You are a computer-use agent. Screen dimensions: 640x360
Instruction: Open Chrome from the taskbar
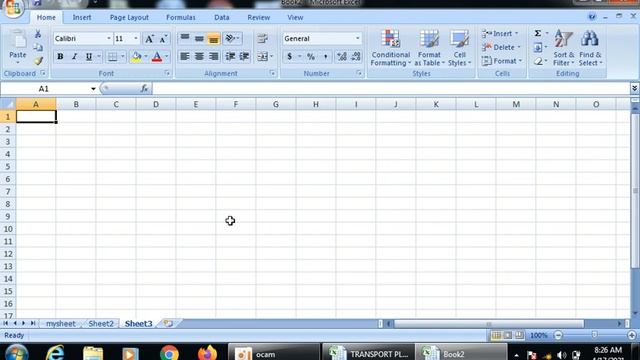(x=169, y=353)
